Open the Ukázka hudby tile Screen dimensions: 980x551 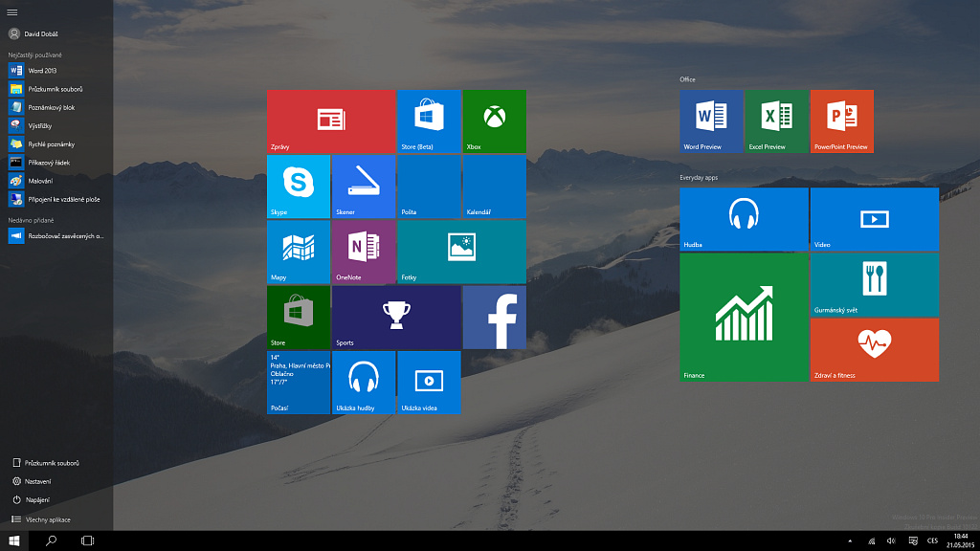(x=364, y=383)
